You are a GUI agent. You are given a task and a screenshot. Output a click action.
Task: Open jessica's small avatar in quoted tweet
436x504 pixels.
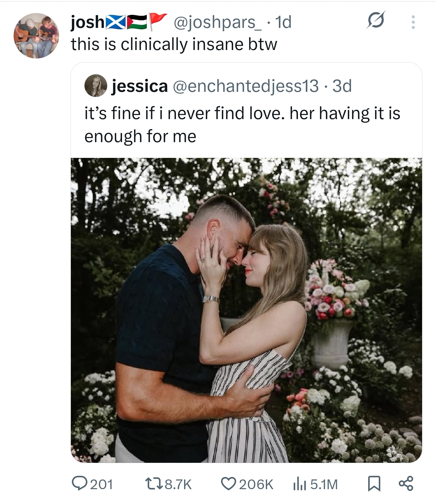(x=96, y=85)
